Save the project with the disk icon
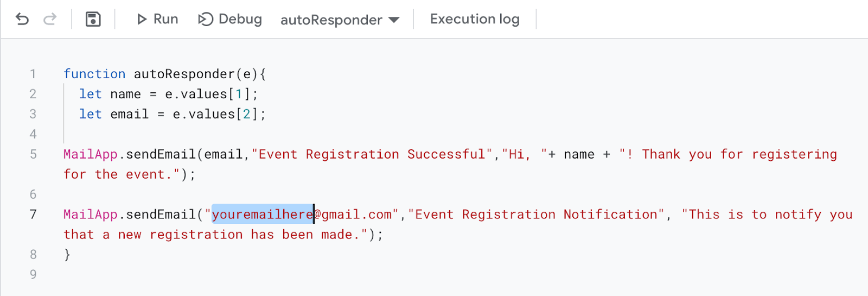Image resolution: width=868 pixels, height=296 pixels. pos(93,20)
